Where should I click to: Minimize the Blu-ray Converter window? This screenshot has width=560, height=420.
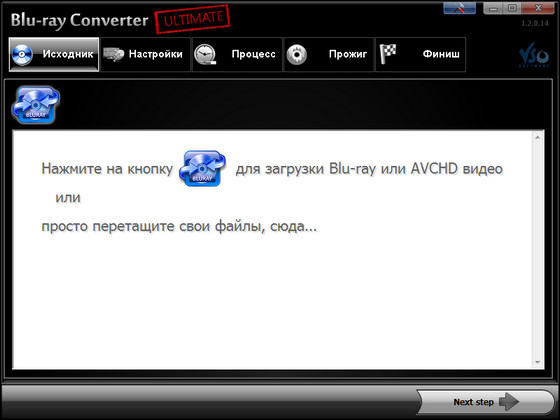494,8
